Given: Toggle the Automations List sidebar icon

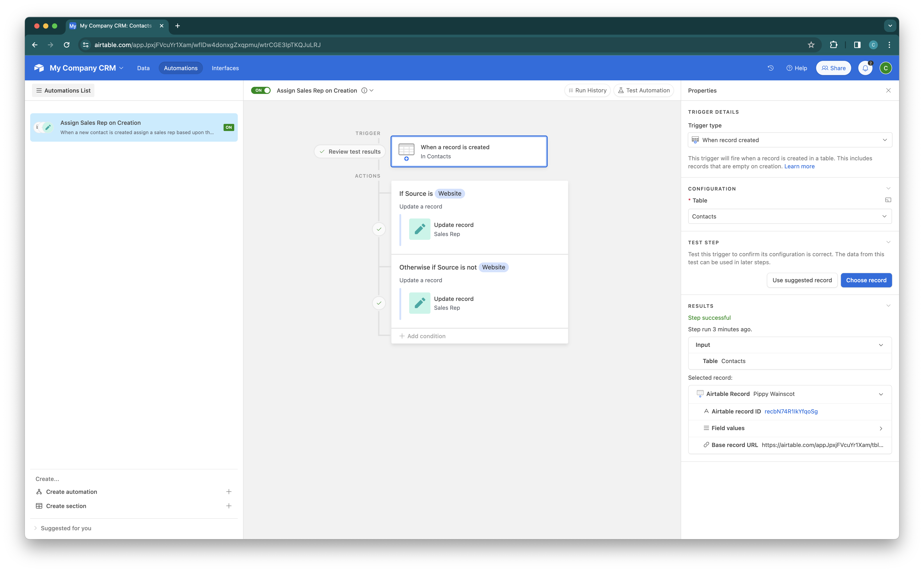Looking at the screenshot, I should 39,90.
